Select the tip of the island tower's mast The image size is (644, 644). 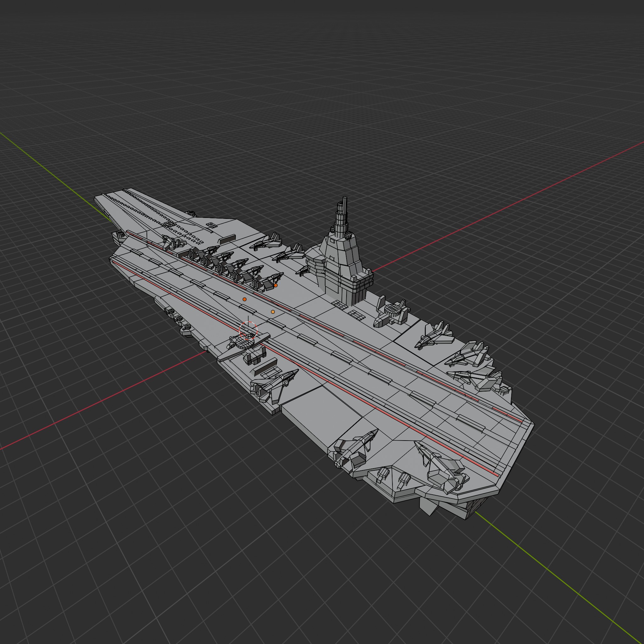click(345, 199)
